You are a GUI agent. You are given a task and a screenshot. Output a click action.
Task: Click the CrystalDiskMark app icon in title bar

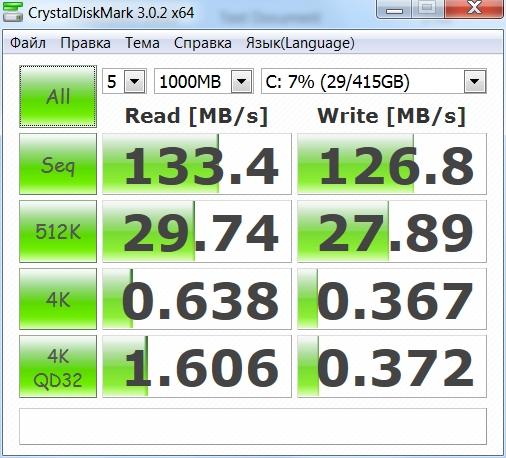point(13,11)
